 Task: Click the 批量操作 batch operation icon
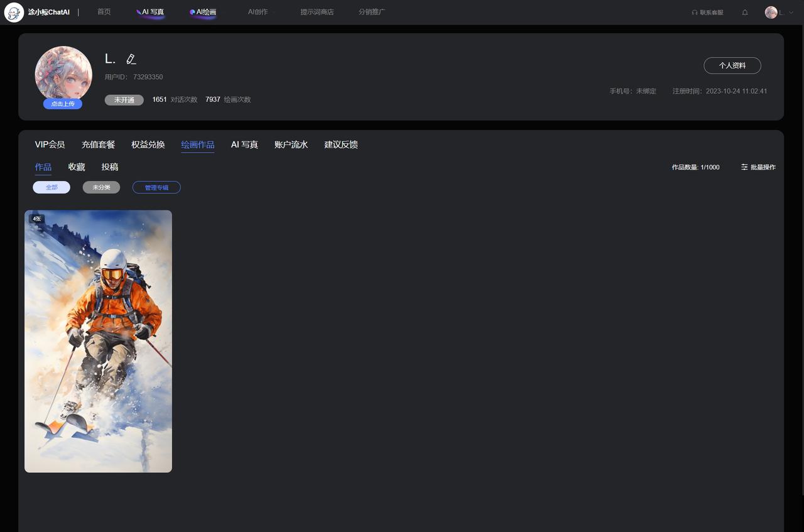coord(745,167)
